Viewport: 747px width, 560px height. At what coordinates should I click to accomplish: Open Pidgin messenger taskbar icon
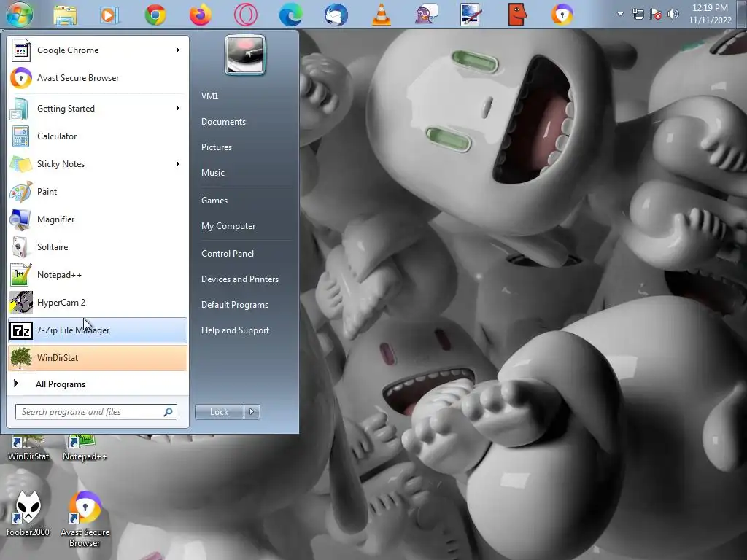(x=426, y=15)
